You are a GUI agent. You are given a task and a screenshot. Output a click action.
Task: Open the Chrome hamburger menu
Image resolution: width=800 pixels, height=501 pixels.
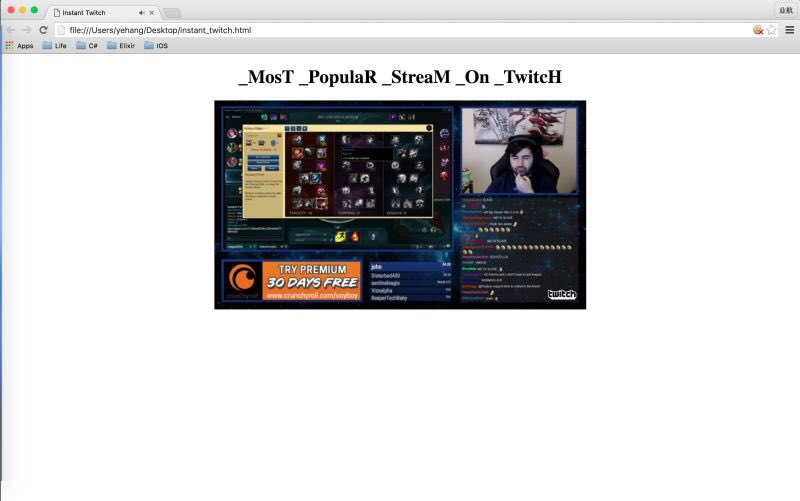pos(789,30)
